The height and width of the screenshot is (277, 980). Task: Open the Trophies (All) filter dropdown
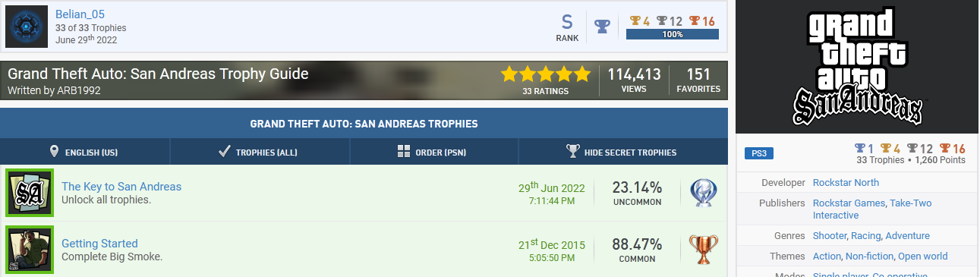point(260,152)
